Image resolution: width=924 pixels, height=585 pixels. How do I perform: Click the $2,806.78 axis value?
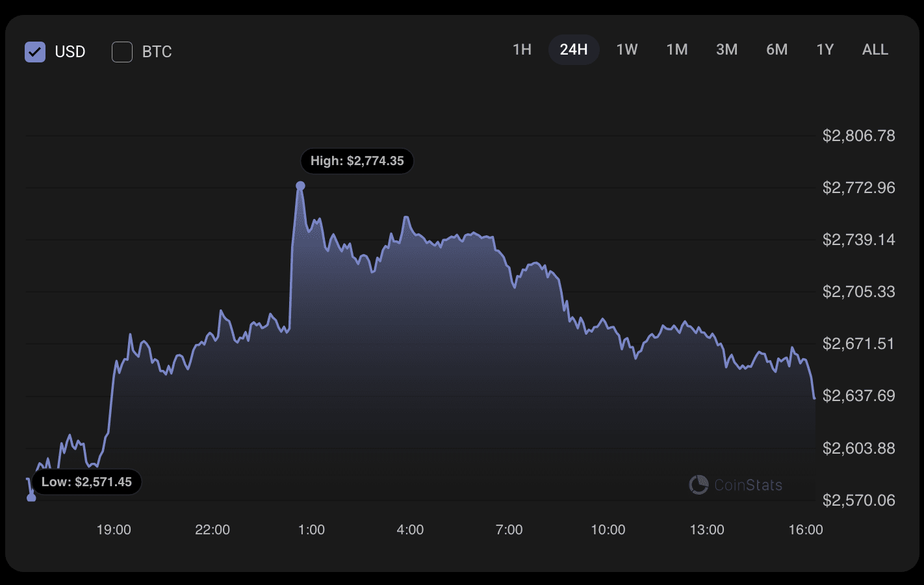point(859,136)
